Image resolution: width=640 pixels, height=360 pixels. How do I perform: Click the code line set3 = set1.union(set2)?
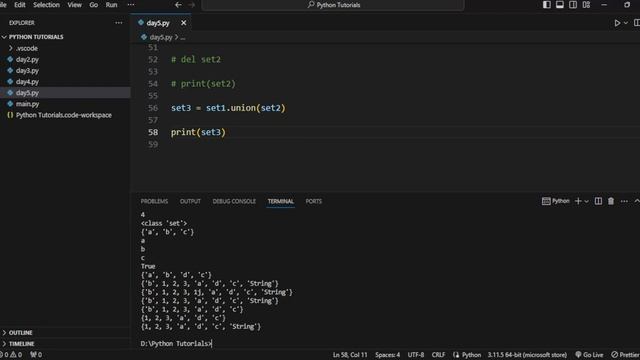pos(228,108)
